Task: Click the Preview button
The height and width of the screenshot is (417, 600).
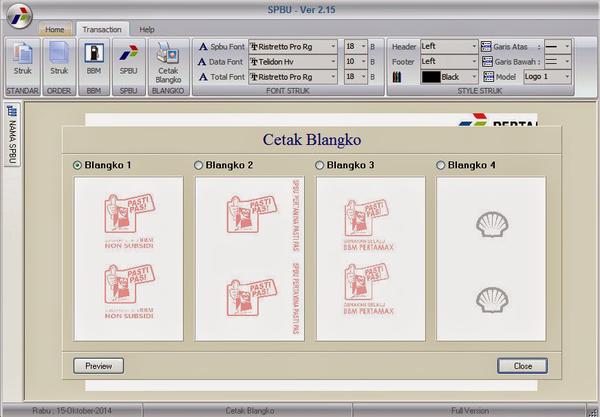Action: (x=98, y=366)
